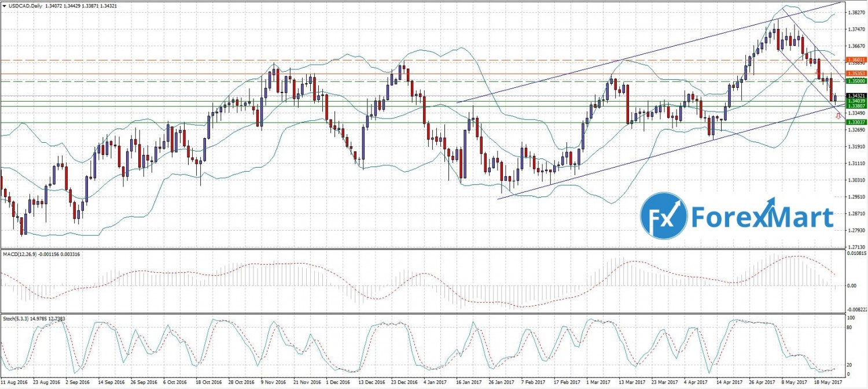Select the orange 1.35353 price level tag
The image size is (868, 389).
856,74
